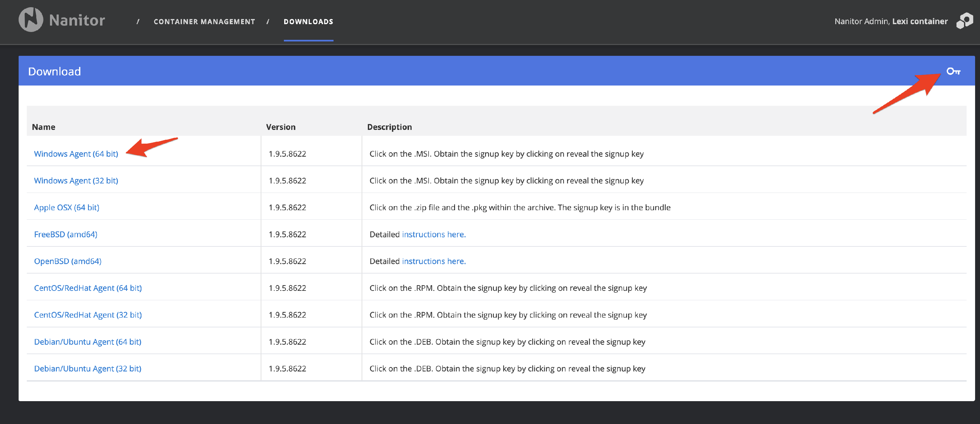The height and width of the screenshot is (424, 980).
Task: Open Container Management breadcrumb
Action: coord(204,22)
